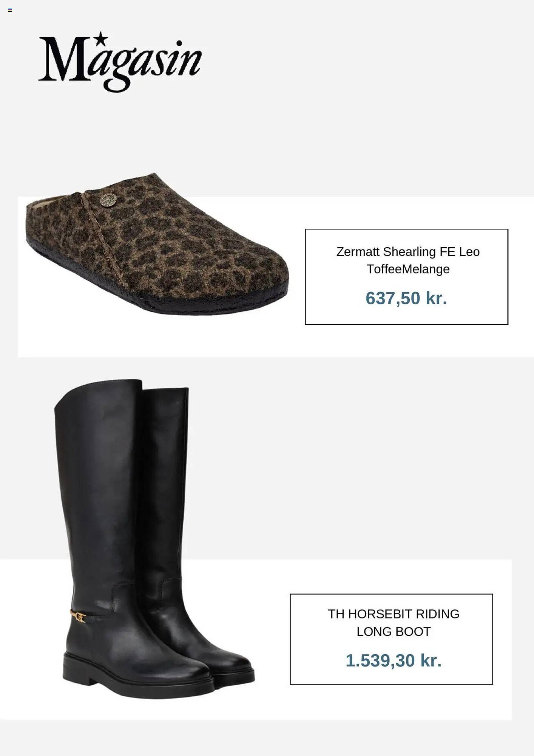534x756 pixels.
Task: Click the tiny CMYK color bars in the corner
Action: [x=10, y=10]
